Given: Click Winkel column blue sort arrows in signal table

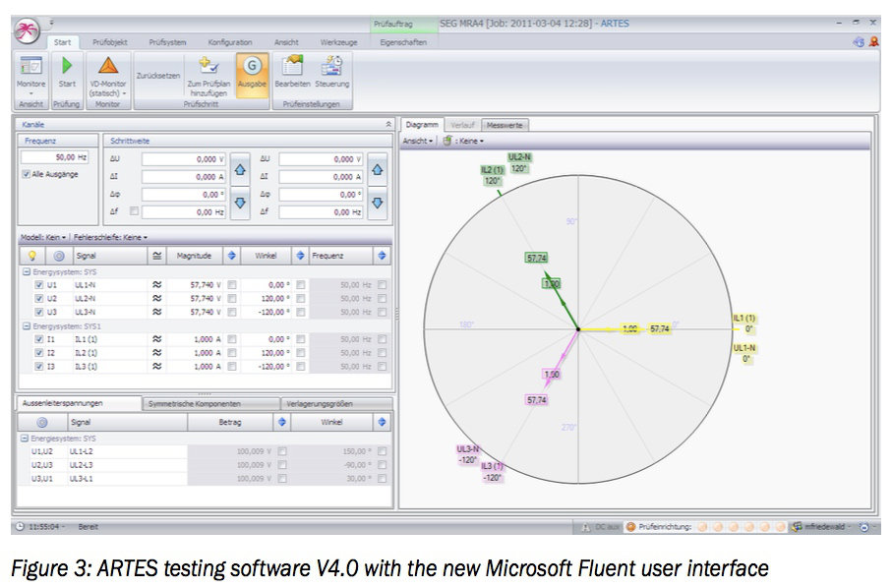Looking at the screenshot, I should pos(300,256).
